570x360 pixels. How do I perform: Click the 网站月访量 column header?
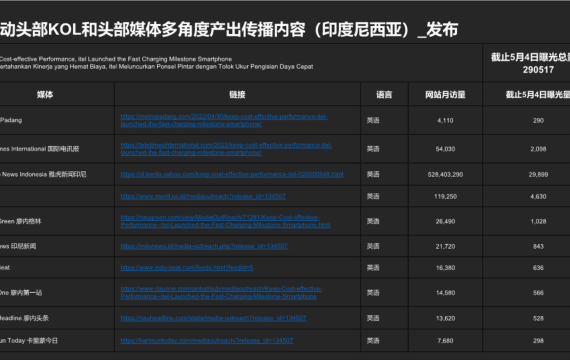(445, 95)
